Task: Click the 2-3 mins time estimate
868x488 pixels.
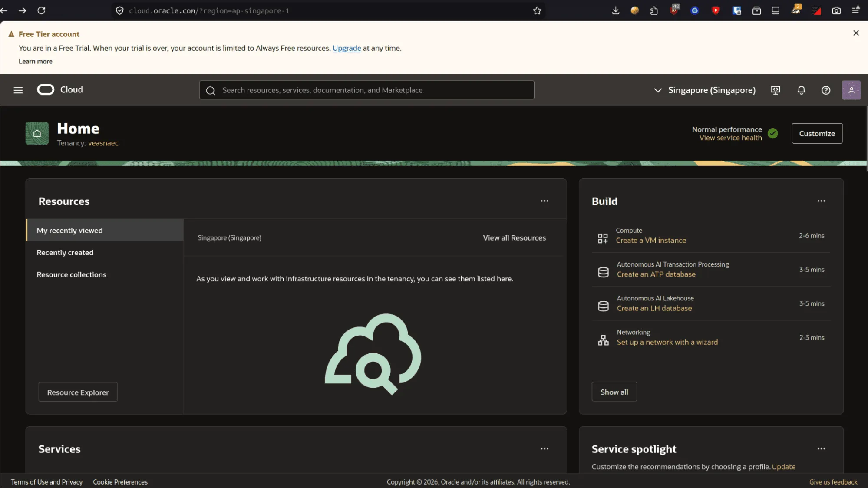Action: tap(812, 337)
